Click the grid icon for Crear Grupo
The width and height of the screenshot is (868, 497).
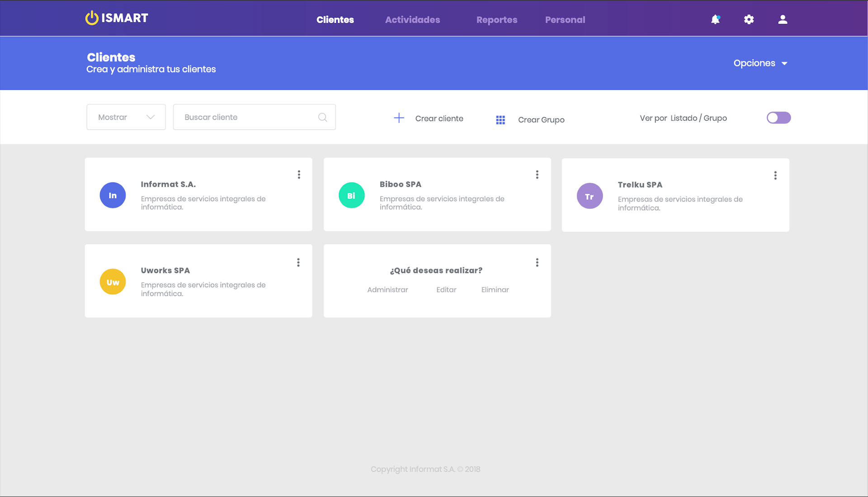click(x=500, y=120)
